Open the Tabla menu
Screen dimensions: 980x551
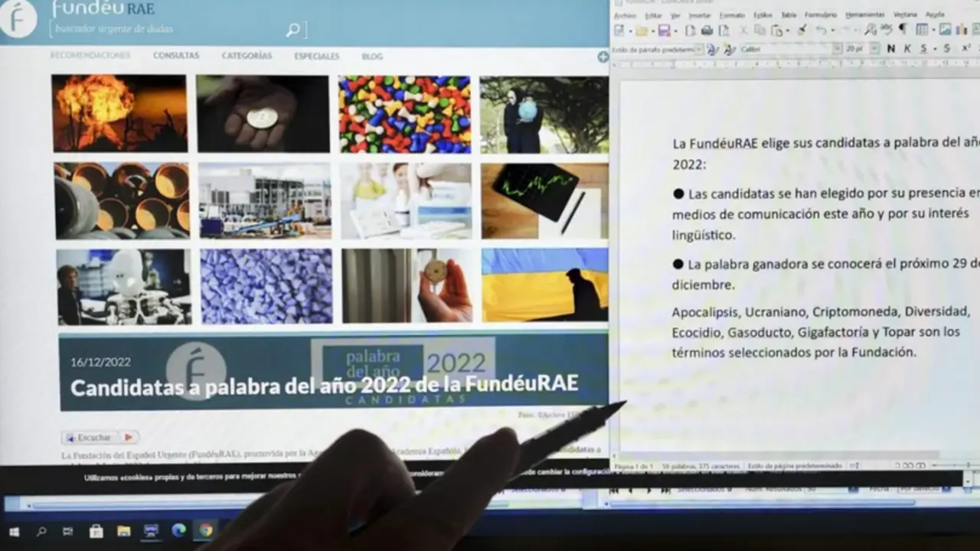[789, 15]
